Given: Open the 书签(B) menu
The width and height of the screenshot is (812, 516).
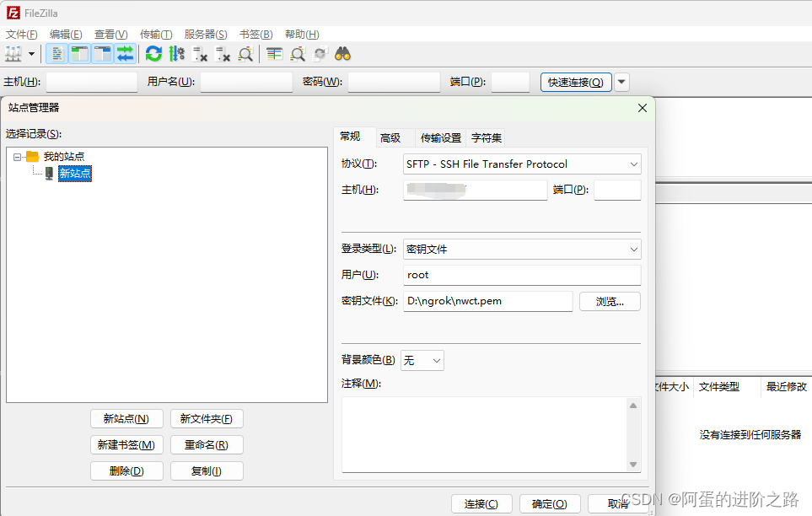Looking at the screenshot, I should pyautogui.click(x=255, y=35).
